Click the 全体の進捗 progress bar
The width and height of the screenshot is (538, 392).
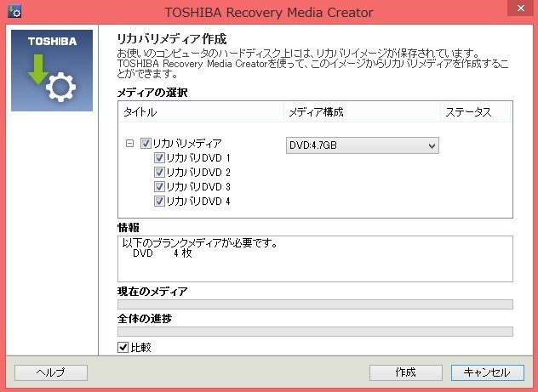[x=315, y=332]
